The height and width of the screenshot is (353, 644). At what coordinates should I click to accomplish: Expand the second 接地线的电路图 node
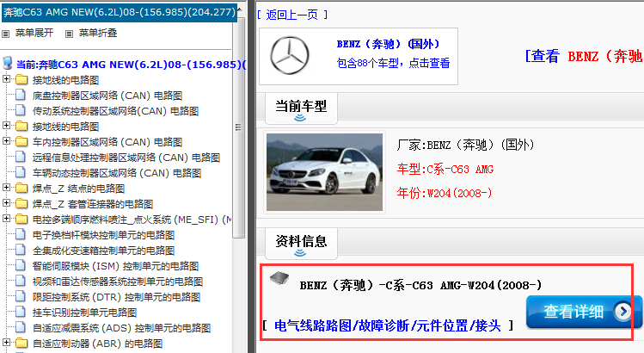point(6,125)
